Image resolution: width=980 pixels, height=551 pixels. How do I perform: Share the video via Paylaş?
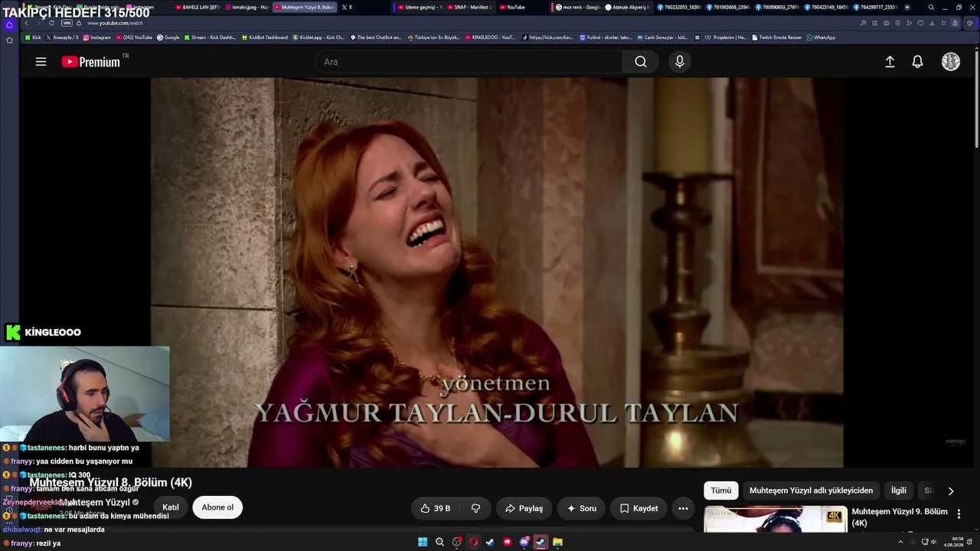[x=524, y=508]
